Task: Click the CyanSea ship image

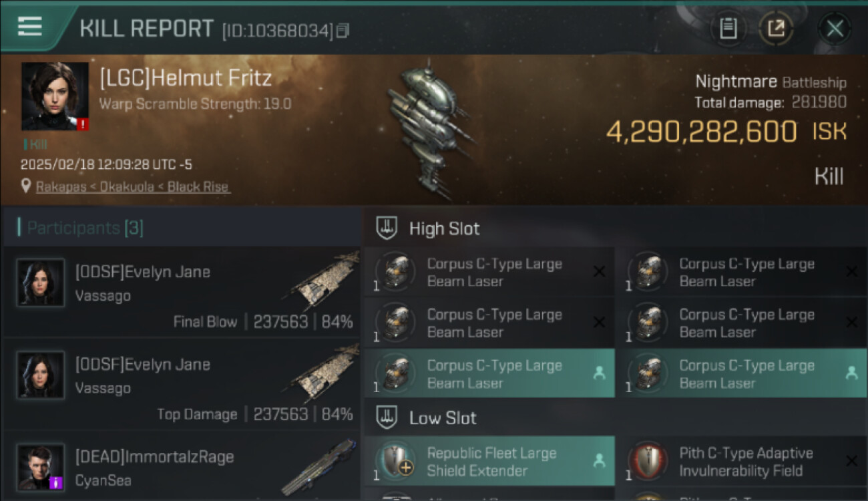Action: (320, 466)
